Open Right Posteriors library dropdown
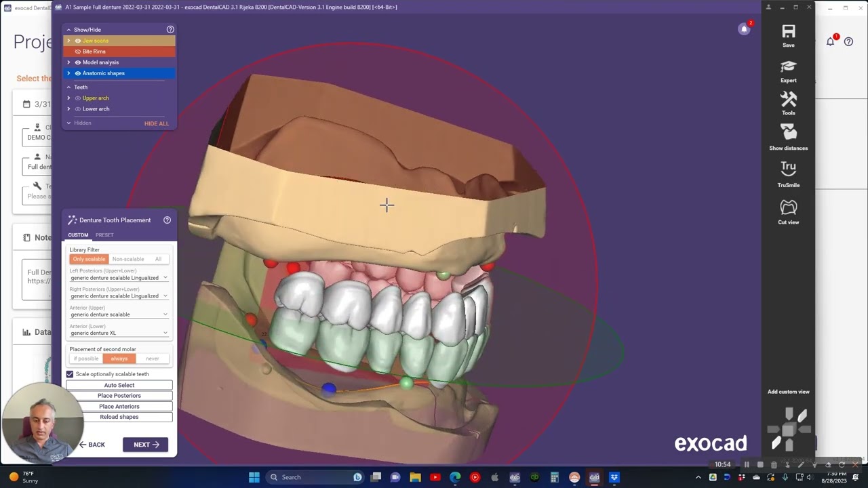This screenshot has width=868, height=488. 119,296
